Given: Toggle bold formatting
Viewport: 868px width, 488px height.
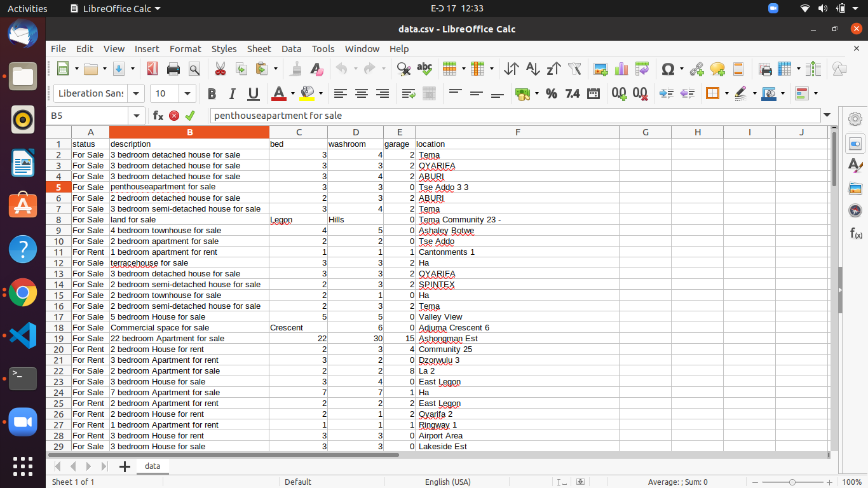Looking at the screenshot, I should click(x=212, y=93).
